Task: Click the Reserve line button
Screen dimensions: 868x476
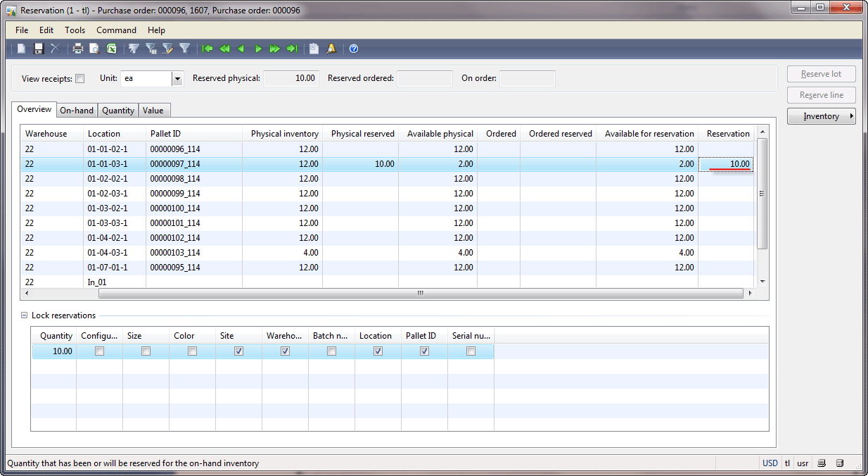Action: click(x=822, y=95)
